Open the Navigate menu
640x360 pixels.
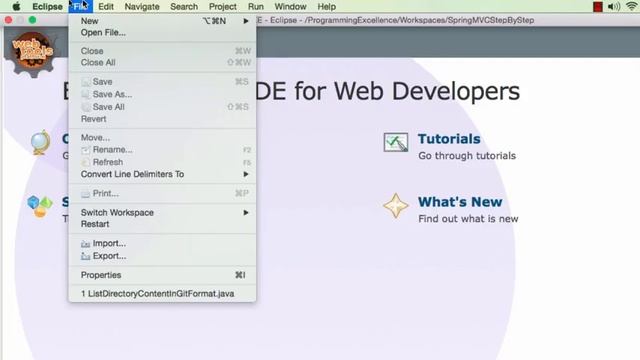click(142, 7)
